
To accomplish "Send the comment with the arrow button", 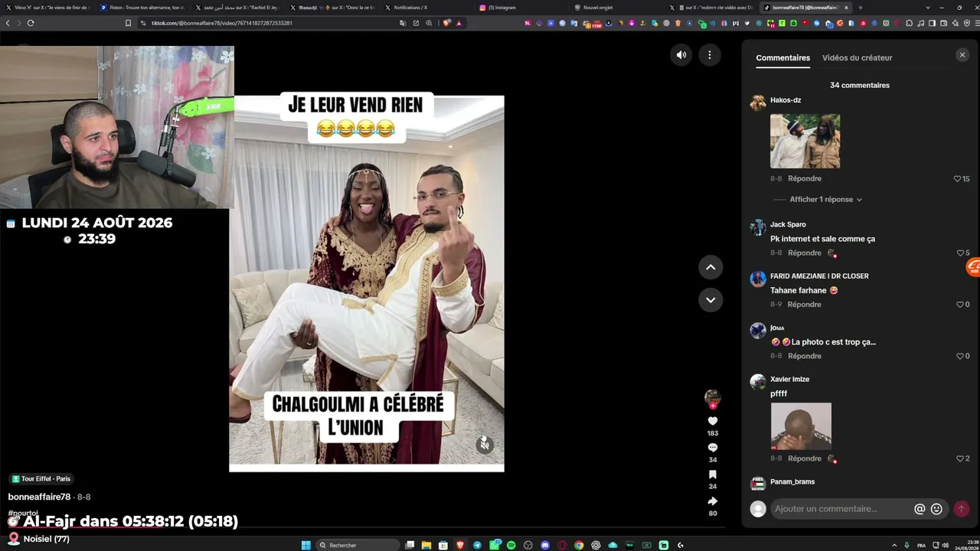I will [x=961, y=509].
